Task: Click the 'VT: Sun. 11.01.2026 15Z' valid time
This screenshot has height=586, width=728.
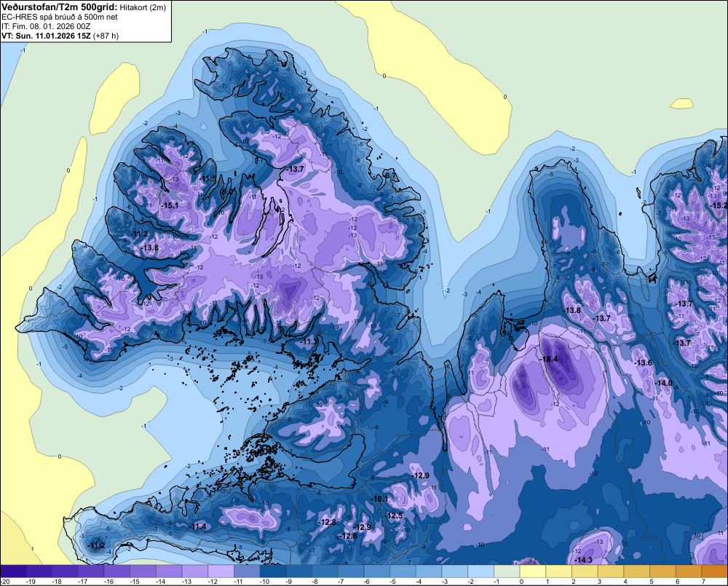Action: (47, 36)
